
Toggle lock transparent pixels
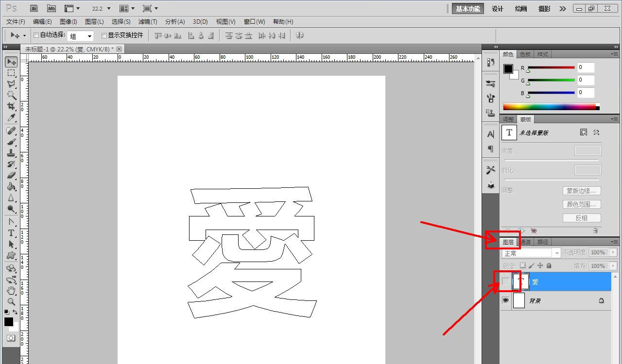click(522, 265)
